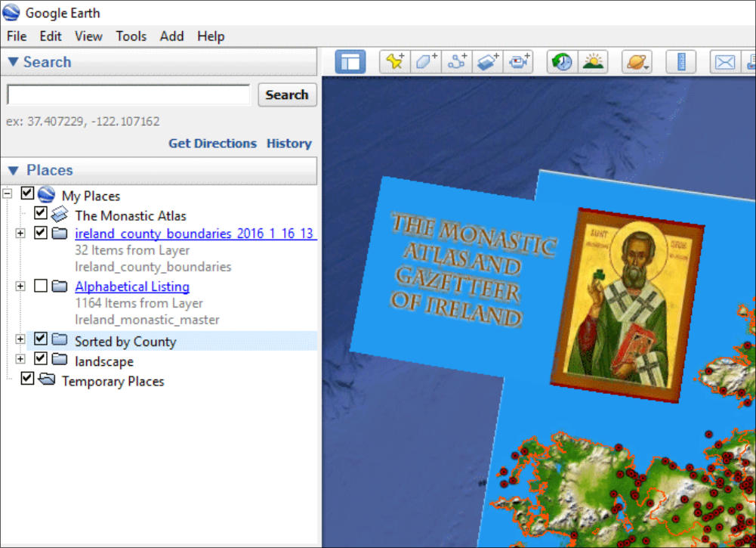This screenshot has width=756, height=548.
Task: Show the ruler measuring tool
Action: [x=680, y=62]
